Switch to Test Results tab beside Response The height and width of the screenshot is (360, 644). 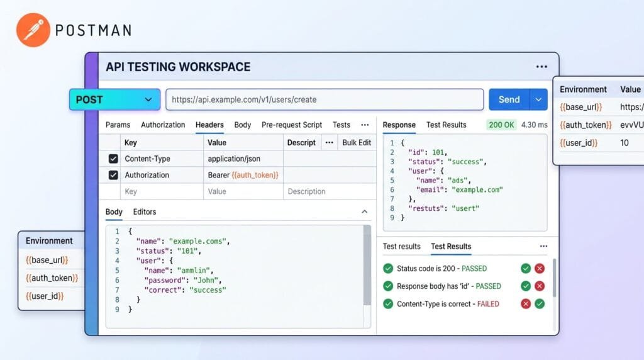(x=446, y=125)
